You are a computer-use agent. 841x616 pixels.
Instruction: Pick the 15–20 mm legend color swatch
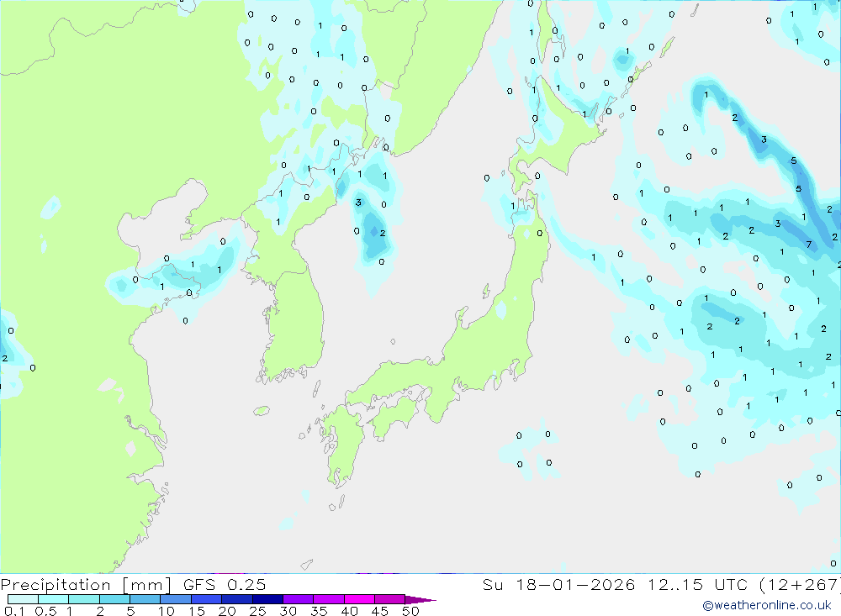206,599
